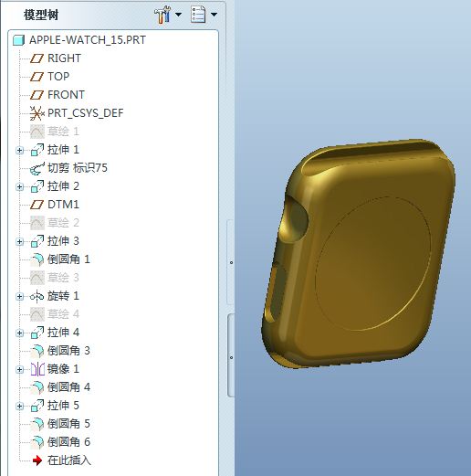Click the RIGHT datum plane icon
Viewport: 471px width, 476px height.
(x=37, y=58)
